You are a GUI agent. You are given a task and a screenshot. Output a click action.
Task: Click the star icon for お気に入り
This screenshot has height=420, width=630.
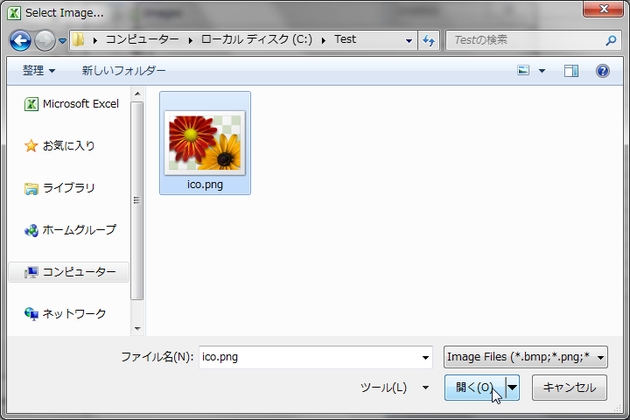31,145
